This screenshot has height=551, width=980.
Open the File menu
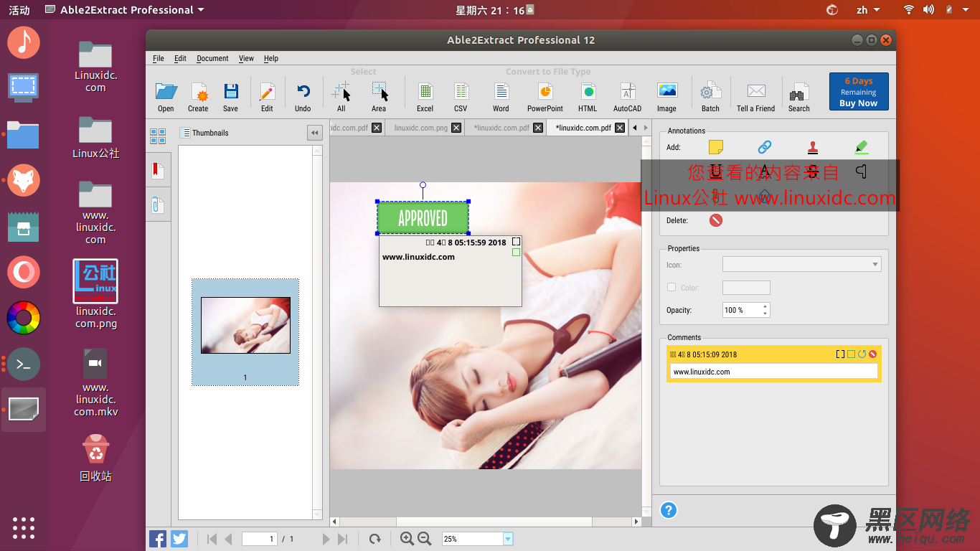[159, 59]
